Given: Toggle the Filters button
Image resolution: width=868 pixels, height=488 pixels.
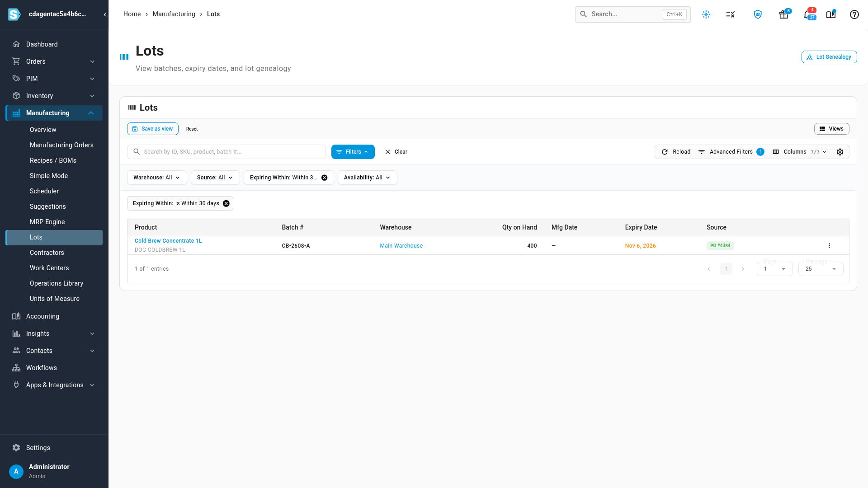Looking at the screenshot, I should point(353,152).
